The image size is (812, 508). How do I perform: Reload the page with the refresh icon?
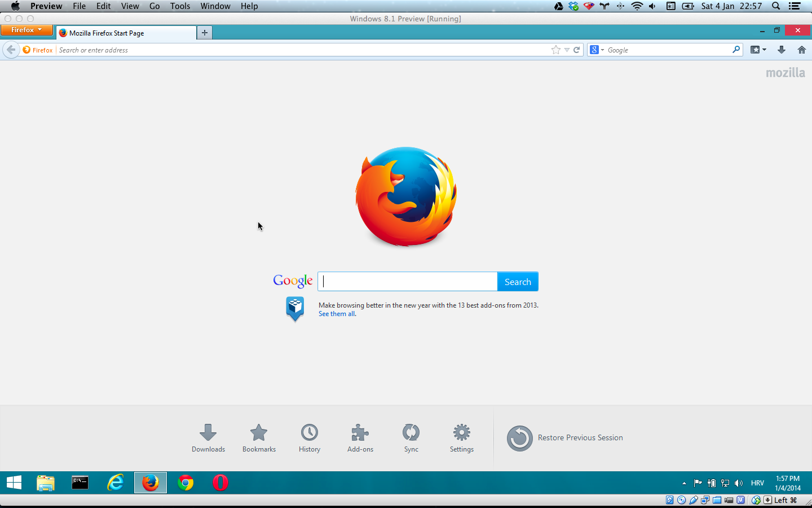click(577, 50)
